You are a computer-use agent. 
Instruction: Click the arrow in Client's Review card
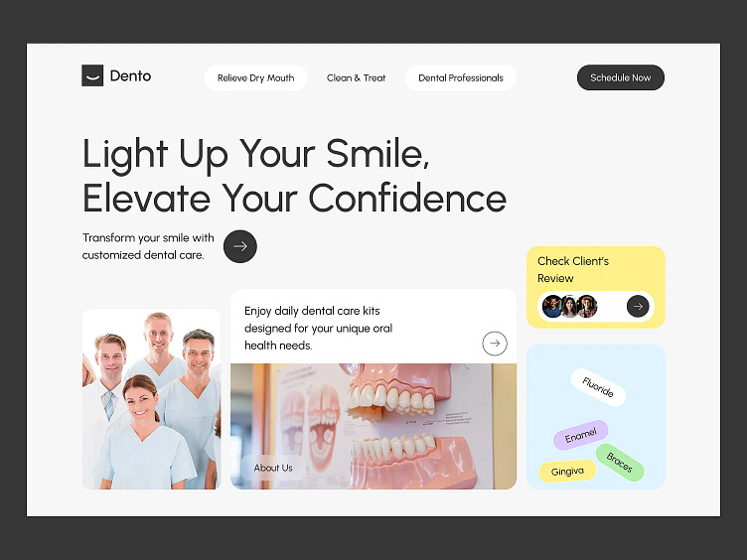pos(638,306)
